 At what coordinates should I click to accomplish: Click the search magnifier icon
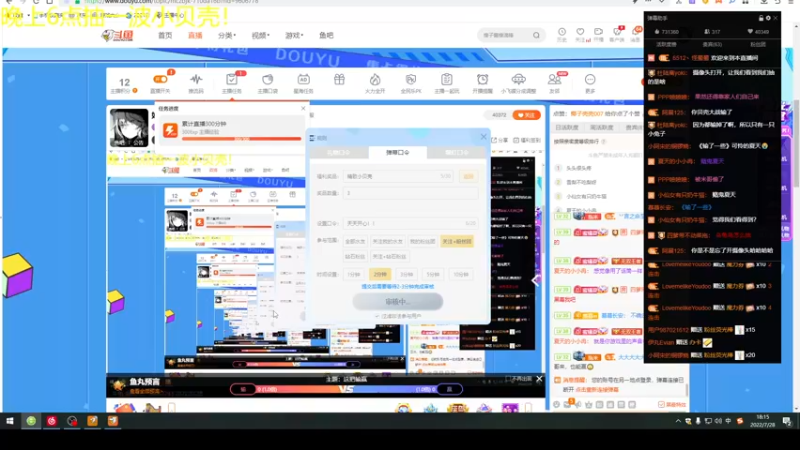[x=536, y=35]
